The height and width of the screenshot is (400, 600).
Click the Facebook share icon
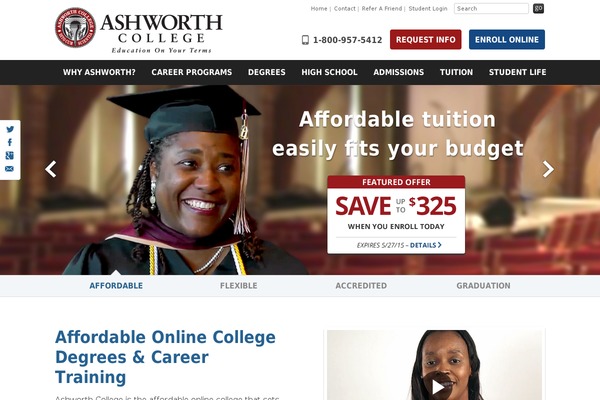click(10, 142)
